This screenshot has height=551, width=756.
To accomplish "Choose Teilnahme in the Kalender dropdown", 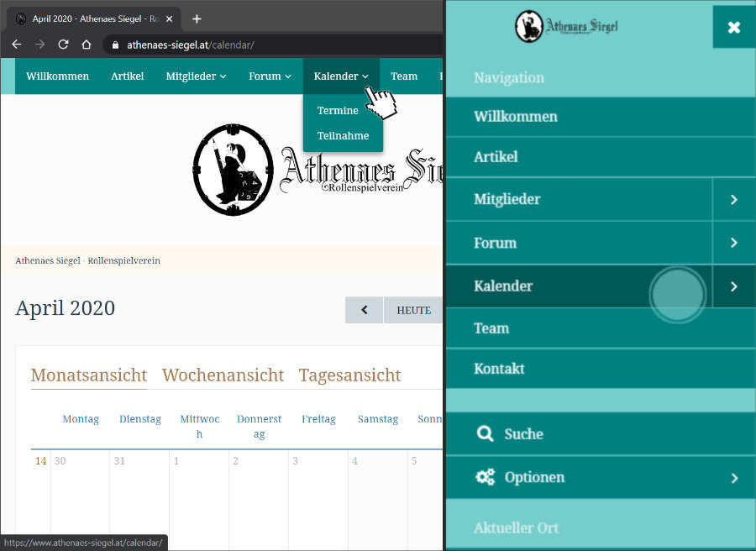I will pos(343,136).
